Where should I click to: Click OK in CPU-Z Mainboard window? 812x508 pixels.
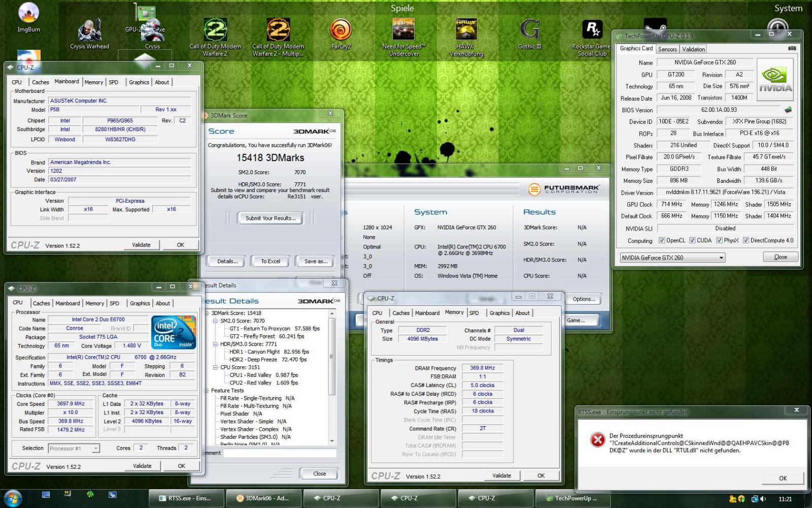(x=180, y=245)
